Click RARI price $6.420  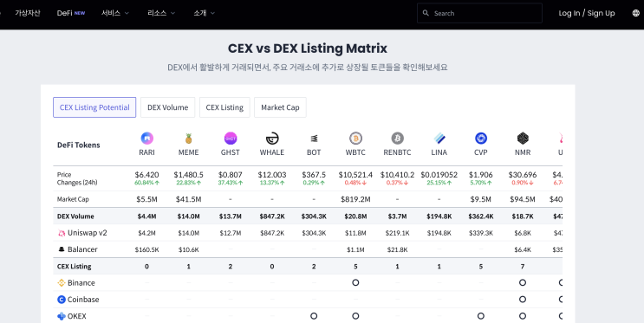(x=146, y=175)
